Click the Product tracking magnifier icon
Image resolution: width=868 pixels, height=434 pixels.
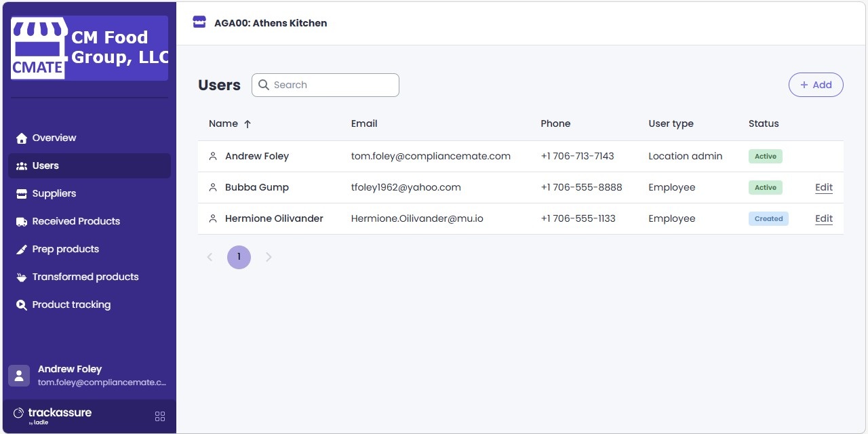pos(22,305)
